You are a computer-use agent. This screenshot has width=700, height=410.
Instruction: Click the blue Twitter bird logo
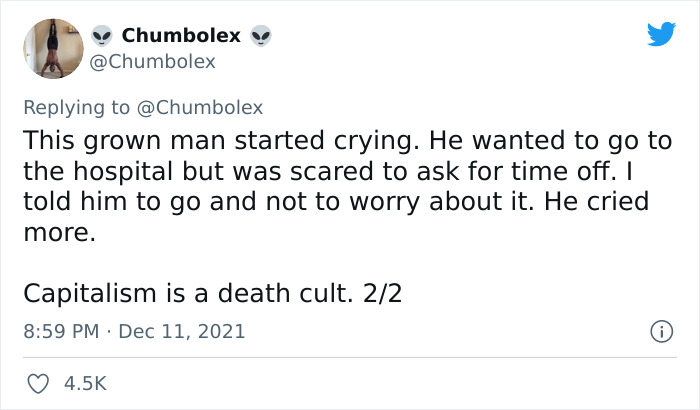661,33
